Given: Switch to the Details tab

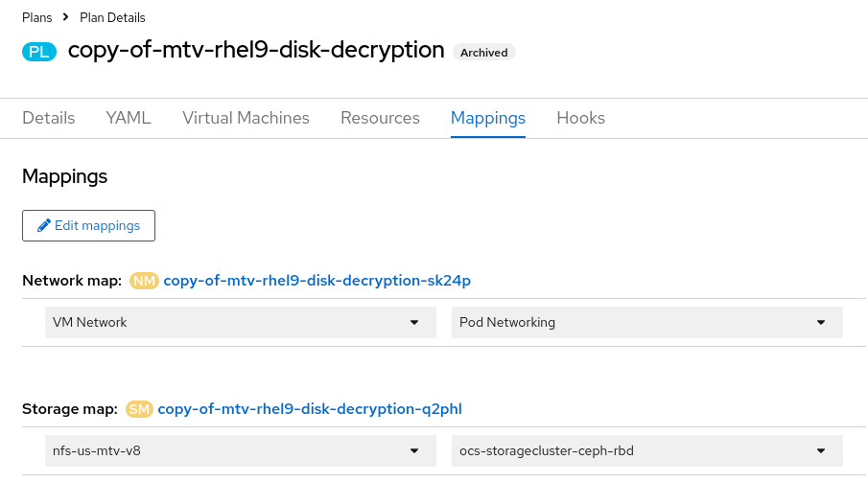Looking at the screenshot, I should point(49,118).
